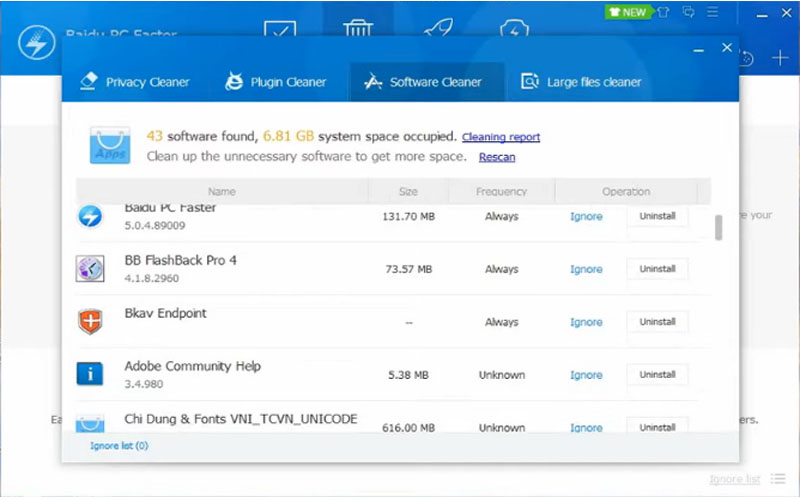Select the 131.70 MB size value
Screen dimensions: 800x500
pos(409,217)
